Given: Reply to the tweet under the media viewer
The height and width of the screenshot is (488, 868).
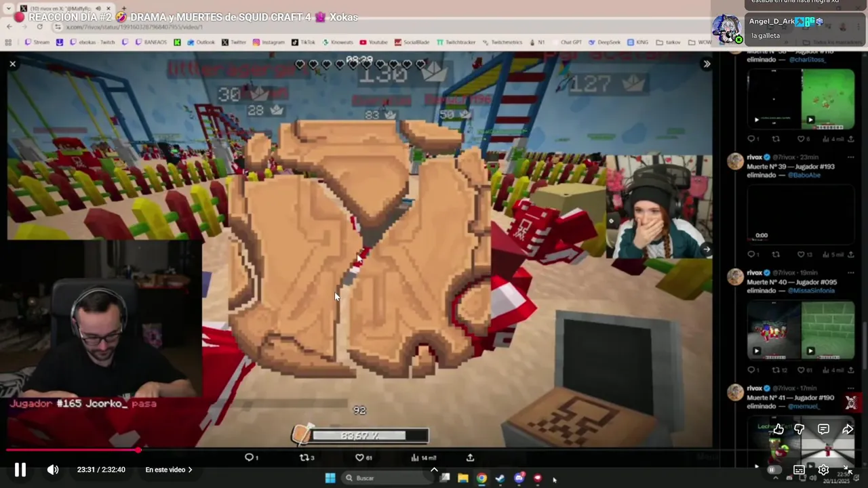Looking at the screenshot, I should pyautogui.click(x=251, y=457).
